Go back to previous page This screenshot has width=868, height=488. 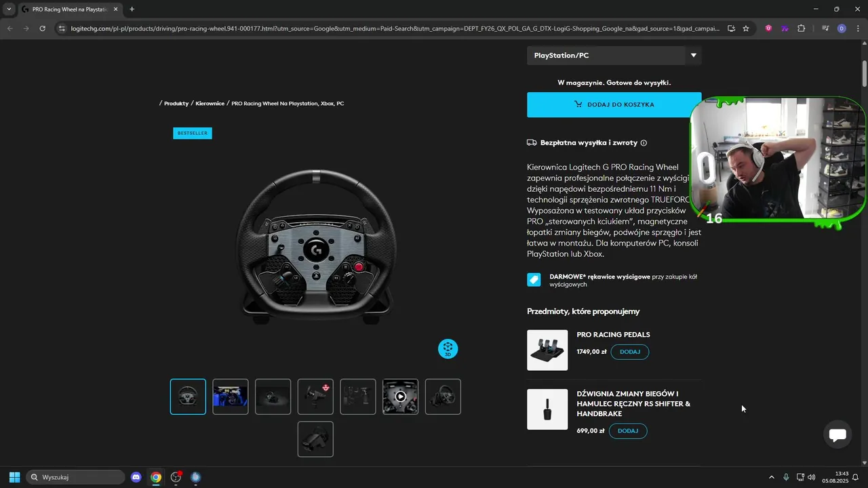9,28
